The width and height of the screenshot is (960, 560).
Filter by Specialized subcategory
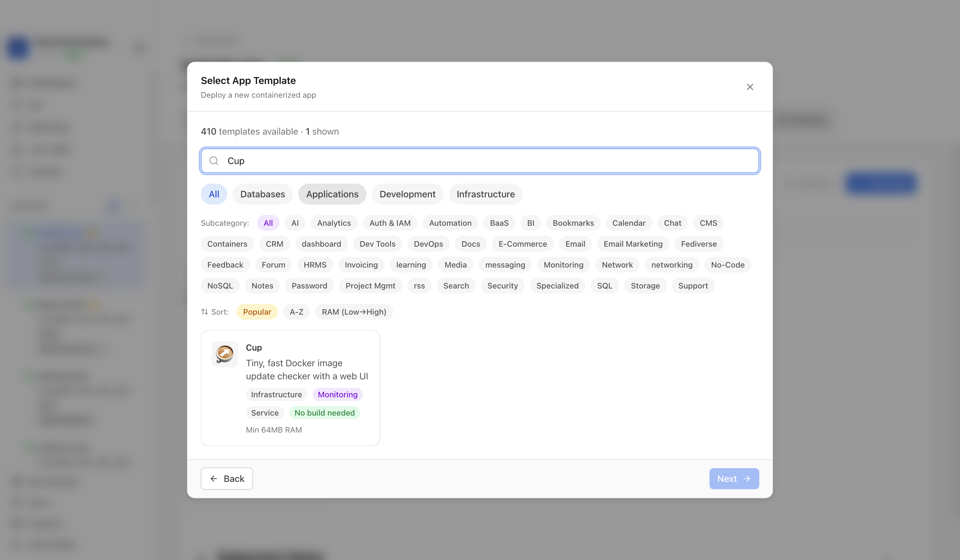[x=557, y=286]
